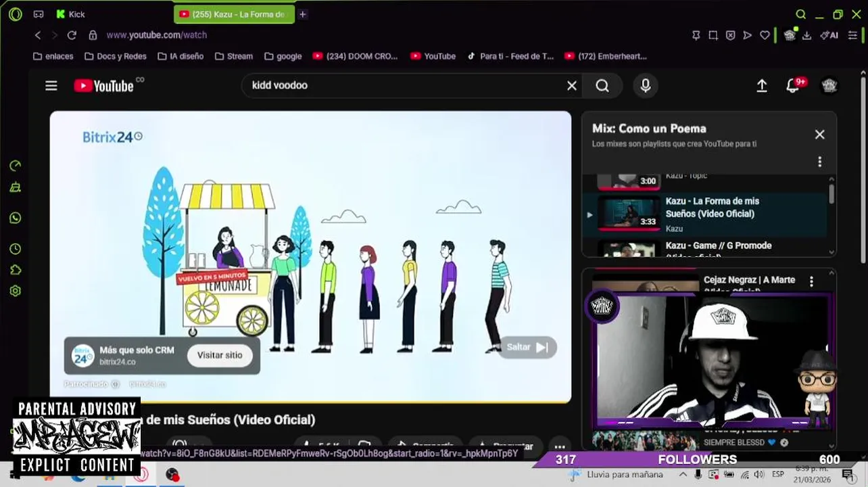Open the Cejaz Negraz | A Marte video
The image size is (868, 487).
[x=749, y=280]
